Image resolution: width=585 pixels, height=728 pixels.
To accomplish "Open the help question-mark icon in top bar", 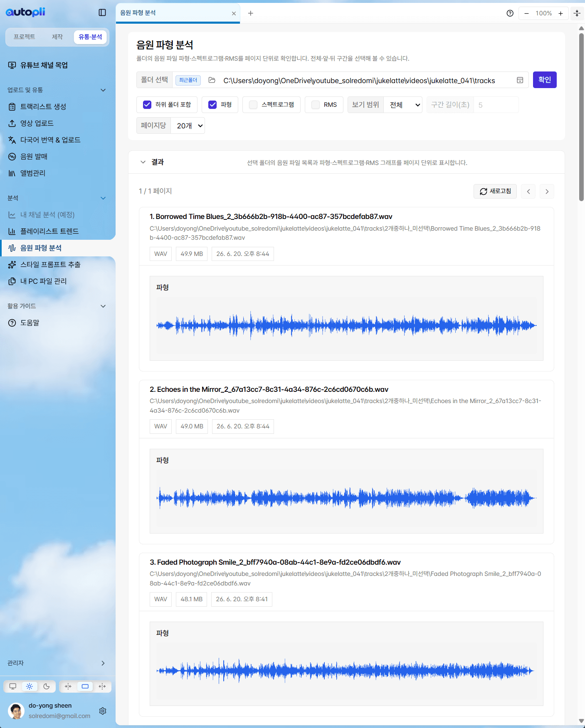I will point(510,13).
